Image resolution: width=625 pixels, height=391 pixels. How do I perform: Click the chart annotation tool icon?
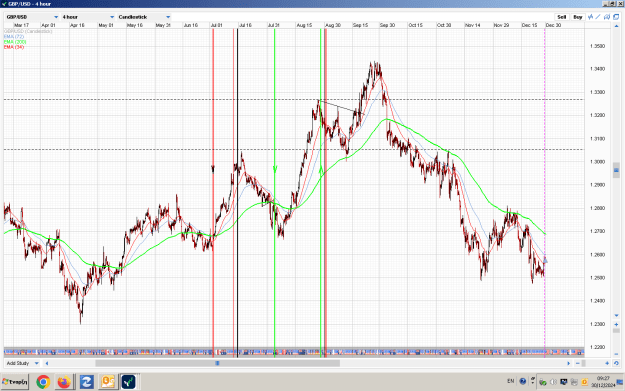tap(607, 17)
